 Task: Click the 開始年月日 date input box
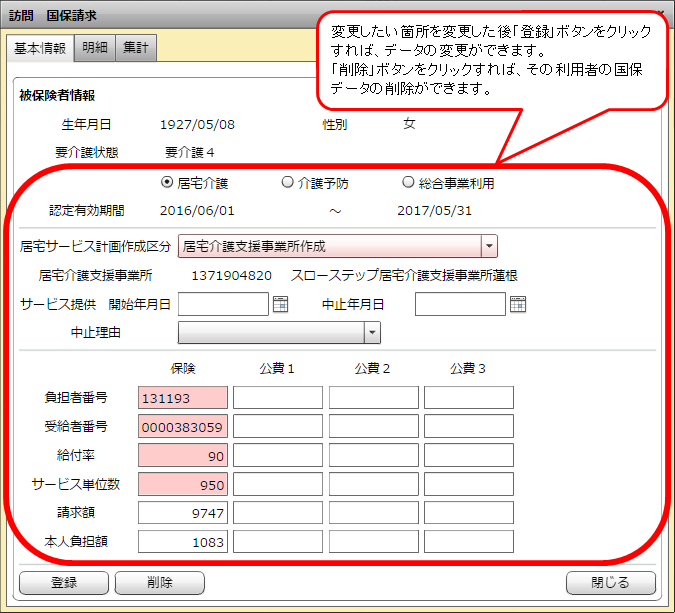223,305
